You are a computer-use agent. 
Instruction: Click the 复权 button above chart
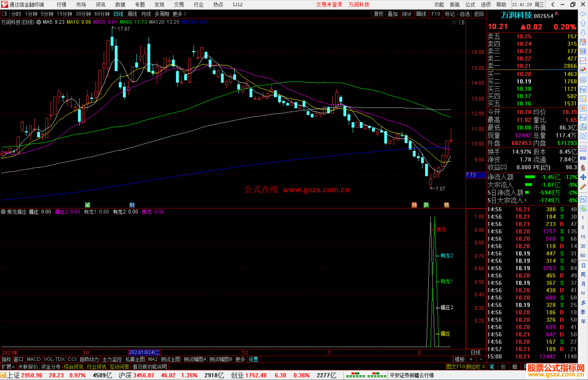point(378,14)
